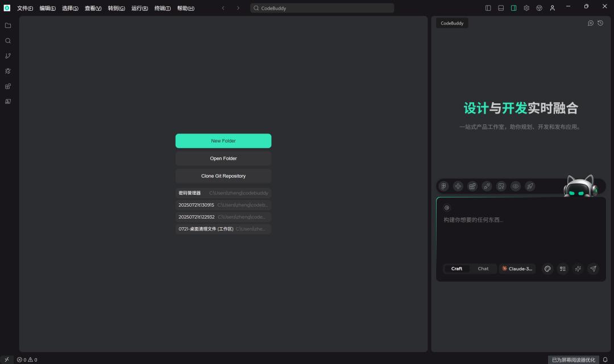Start a new chat with plus bubble icon
This screenshot has width=614, height=364.
[x=591, y=23]
